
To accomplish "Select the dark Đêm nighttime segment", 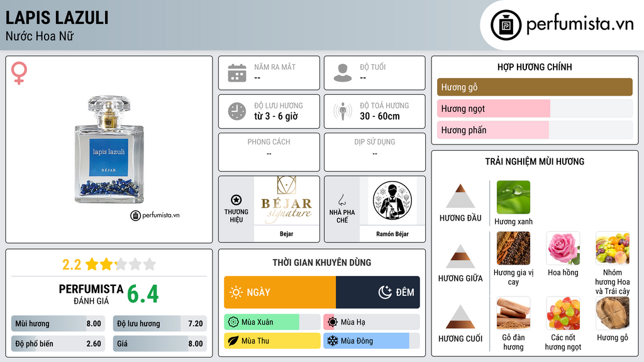I will [x=378, y=292].
